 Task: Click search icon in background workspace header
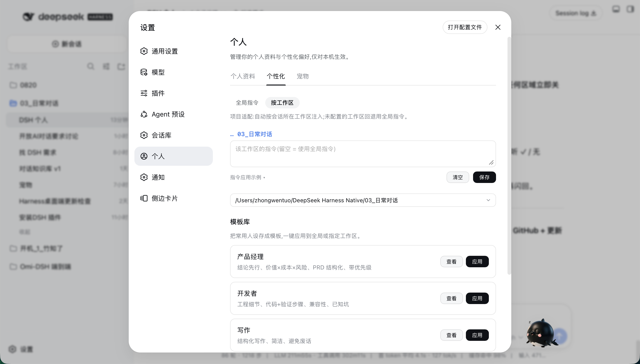coord(91,66)
